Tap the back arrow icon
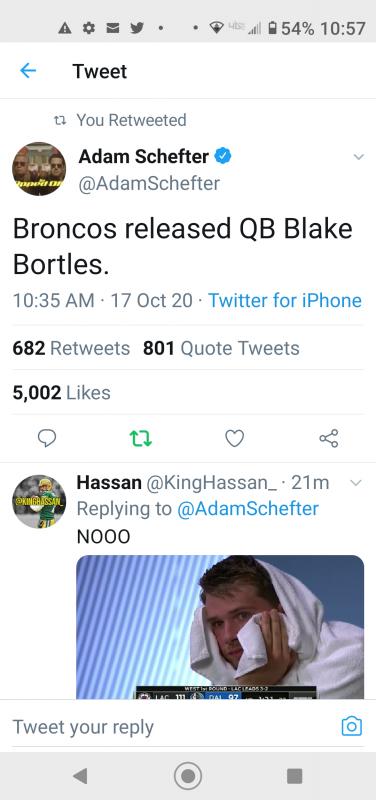 tap(28, 71)
